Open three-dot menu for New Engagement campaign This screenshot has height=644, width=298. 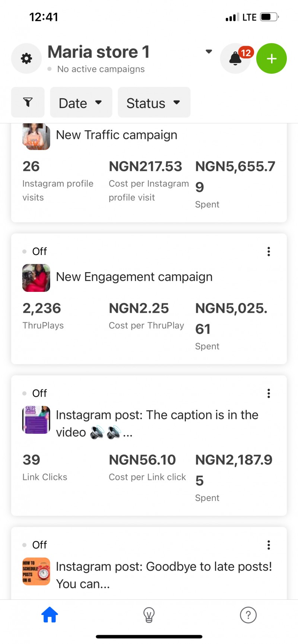pos(269,252)
